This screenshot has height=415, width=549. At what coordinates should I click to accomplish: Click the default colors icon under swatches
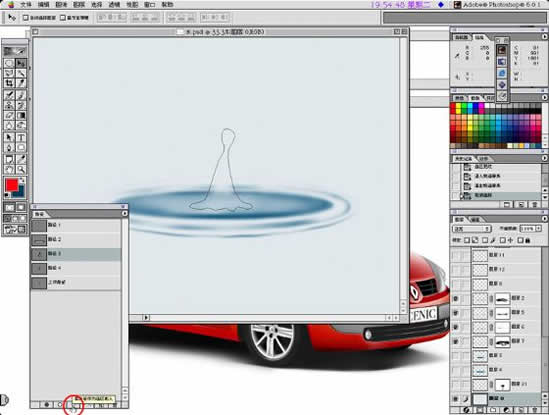click(x=7, y=195)
